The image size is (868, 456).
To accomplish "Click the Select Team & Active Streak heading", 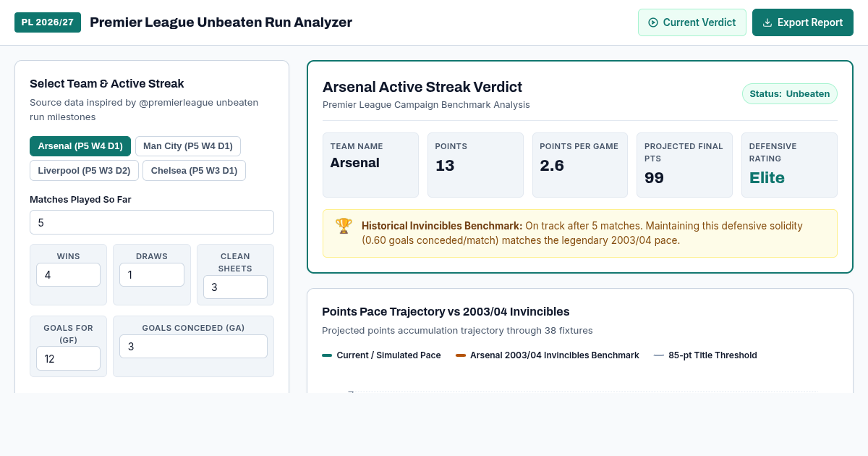I will point(107,83).
